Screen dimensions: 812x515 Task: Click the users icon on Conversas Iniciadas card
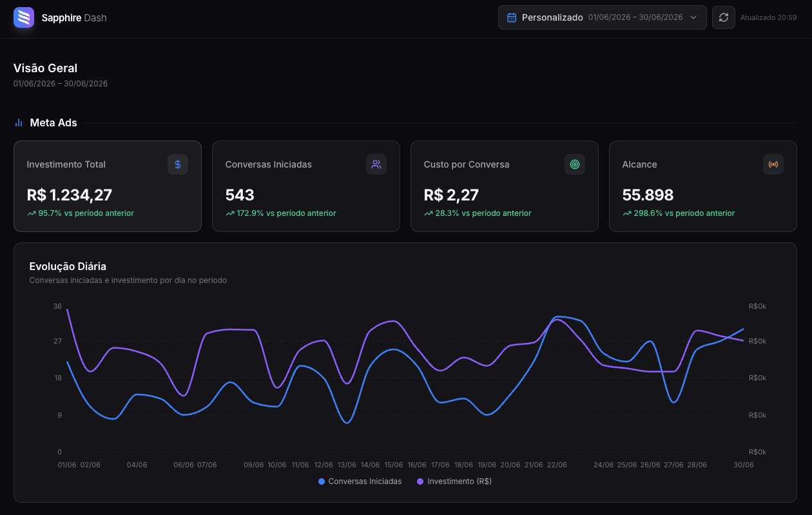tap(376, 164)
